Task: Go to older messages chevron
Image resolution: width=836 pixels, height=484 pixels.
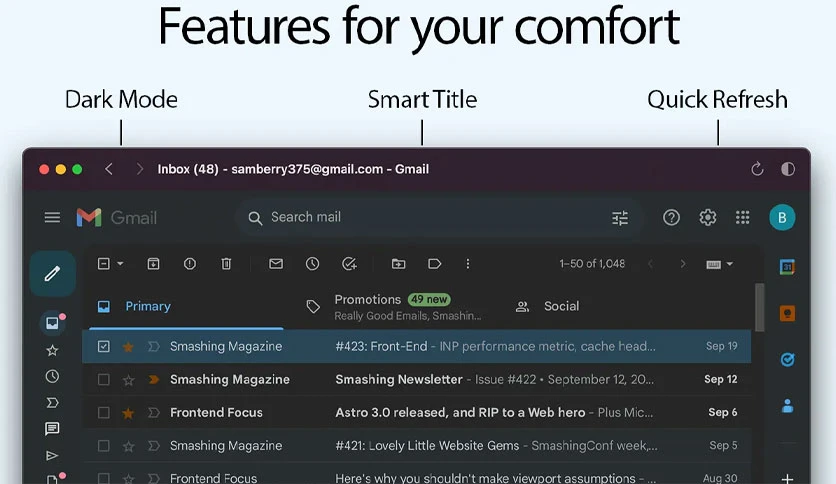Action: pos(683,264)
